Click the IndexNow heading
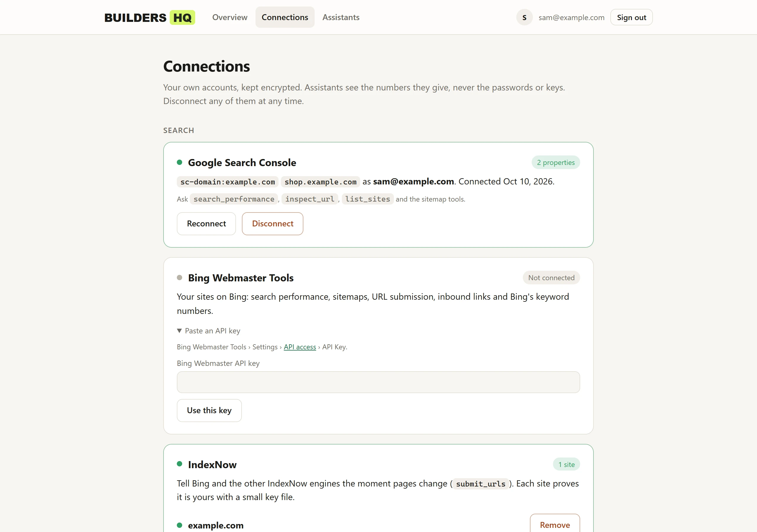 click(x=212, y=464)
